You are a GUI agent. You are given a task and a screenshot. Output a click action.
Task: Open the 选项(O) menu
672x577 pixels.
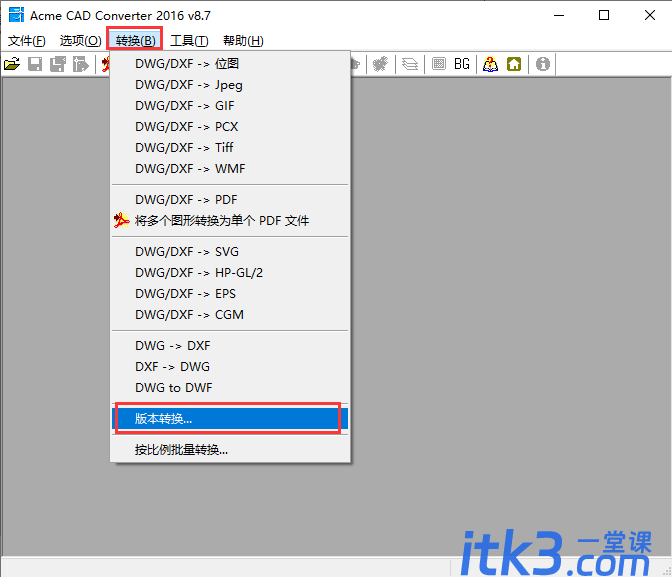click(x=81, y=41)
